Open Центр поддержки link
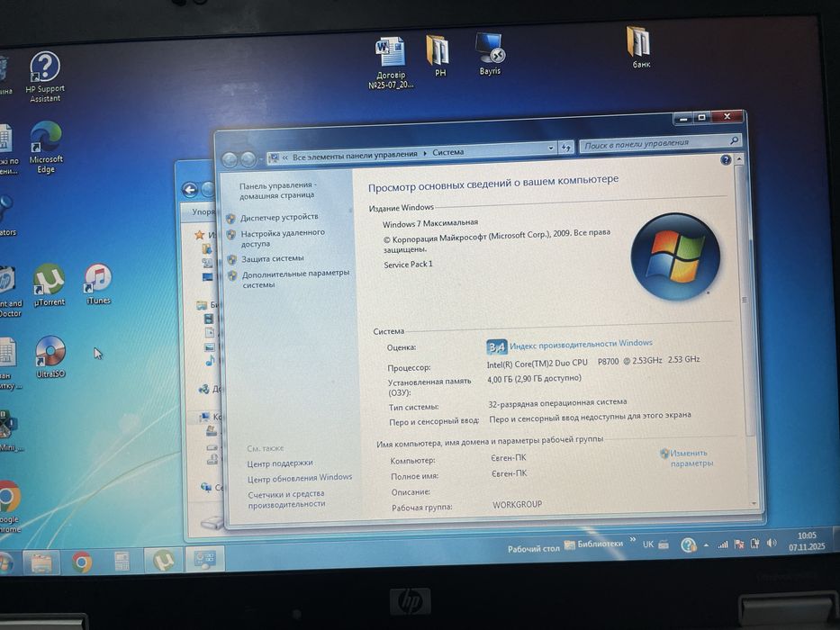Screen dimensions: 840x630 tap(280, 463)
